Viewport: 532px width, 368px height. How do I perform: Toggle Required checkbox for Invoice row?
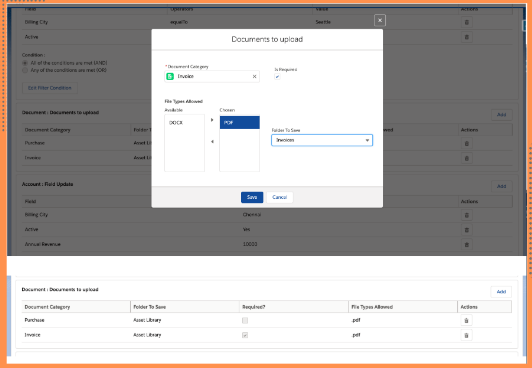pos(245,335)
